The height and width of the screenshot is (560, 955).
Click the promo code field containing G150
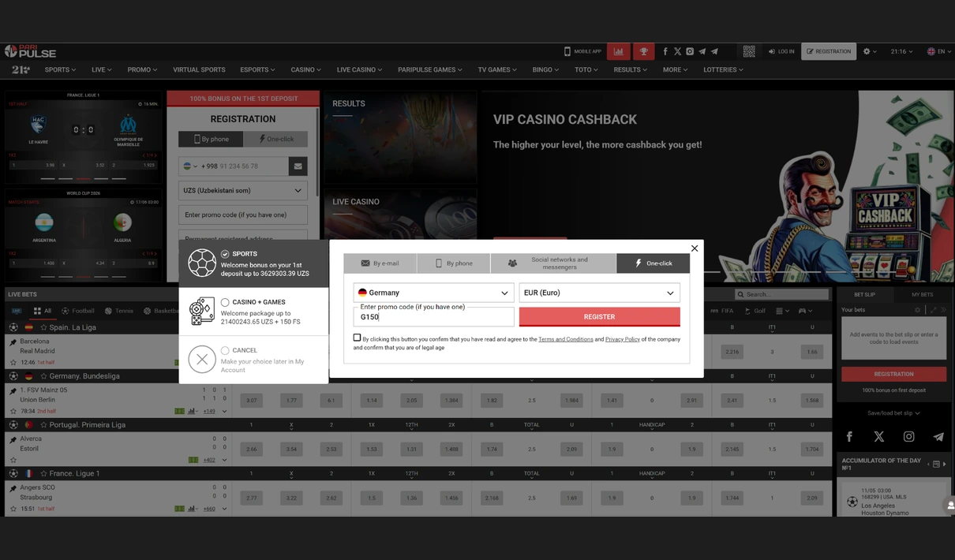click(433, 316)
